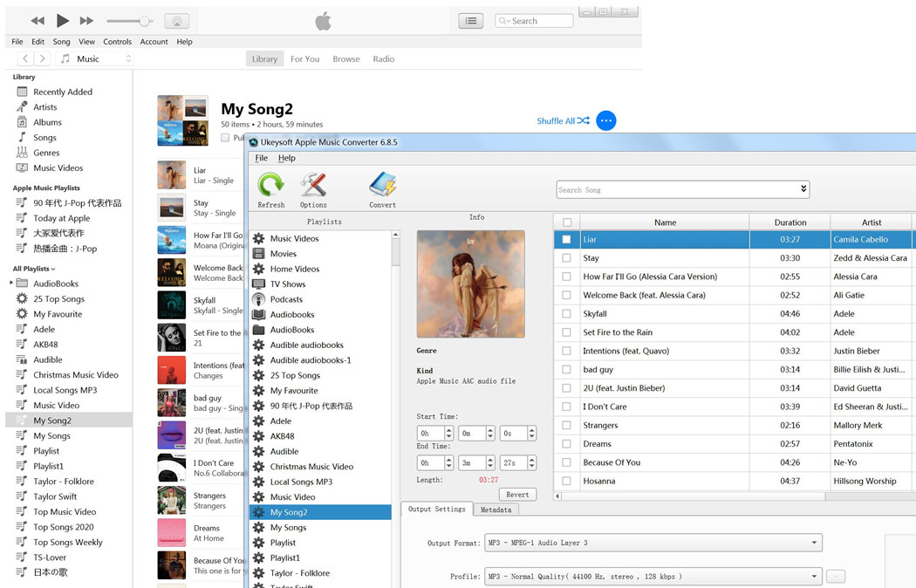Check the bad guy song checkbox

566,370
